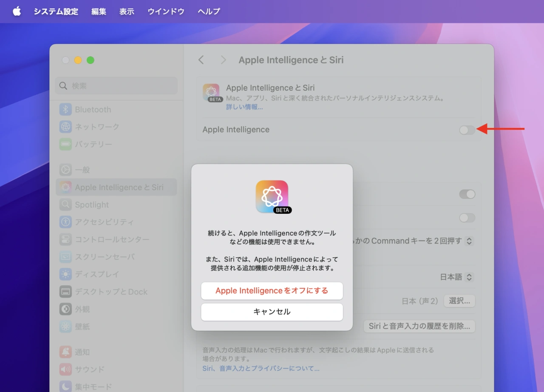Screen dimensions: 544x392
Task: Open the 日本語 language dropdown
Action: [x=456, y=277]
